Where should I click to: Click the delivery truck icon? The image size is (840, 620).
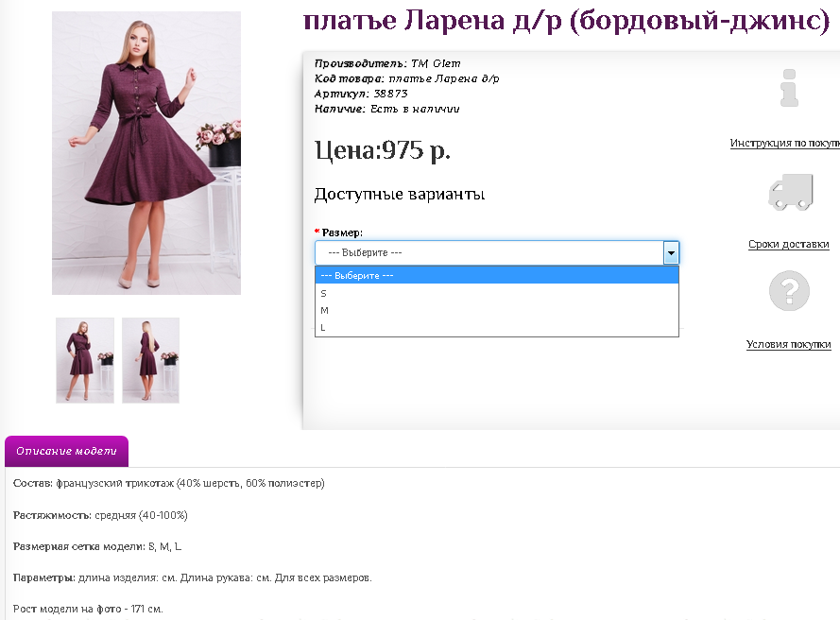(x=790, y=192)
